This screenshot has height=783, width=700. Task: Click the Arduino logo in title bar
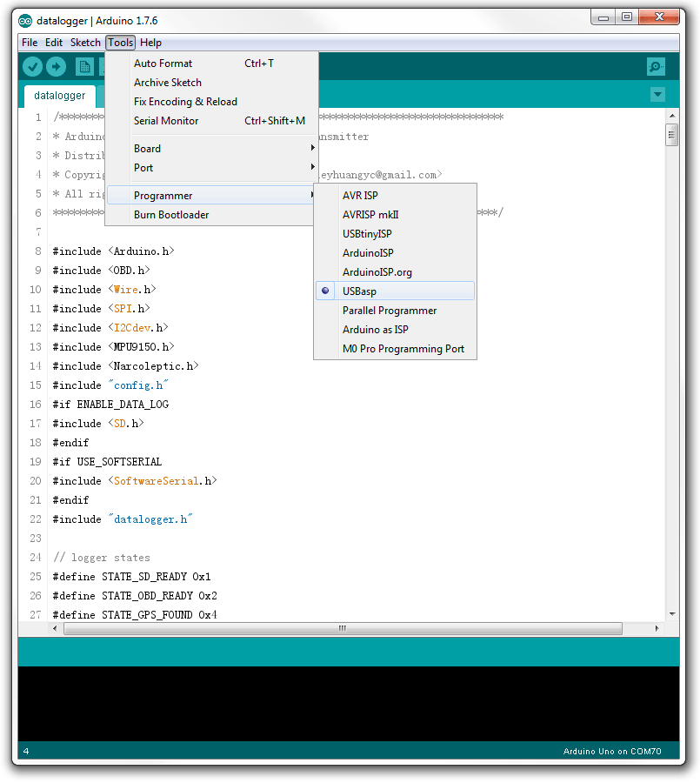pyautogui.click(x=25, y=21)
